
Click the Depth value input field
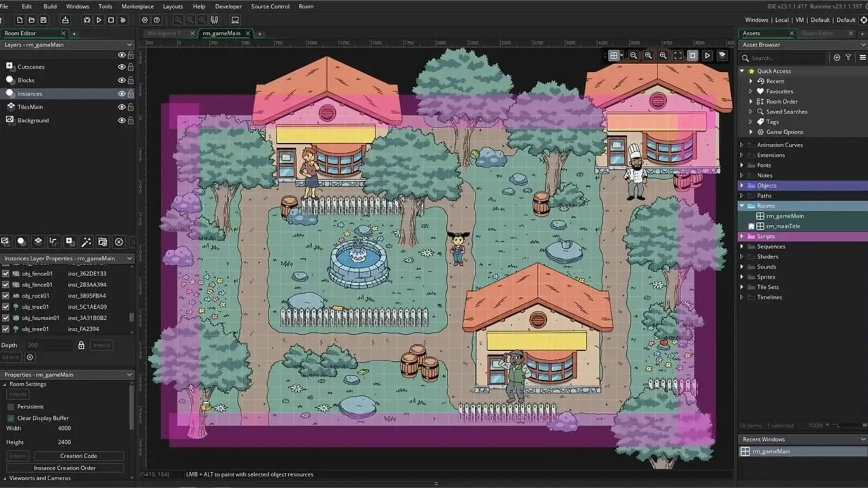pos(48,345)
